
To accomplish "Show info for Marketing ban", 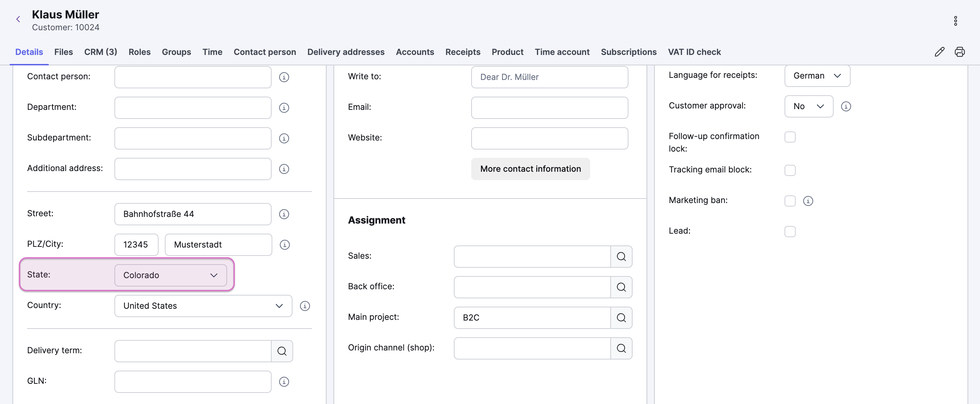I will pos(808,201).
